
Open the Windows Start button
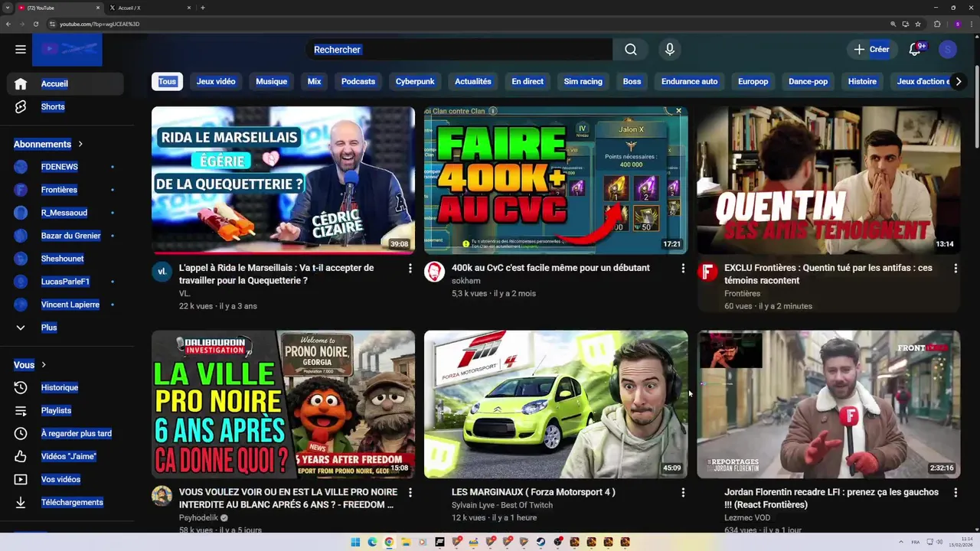[x=355, y=542]
